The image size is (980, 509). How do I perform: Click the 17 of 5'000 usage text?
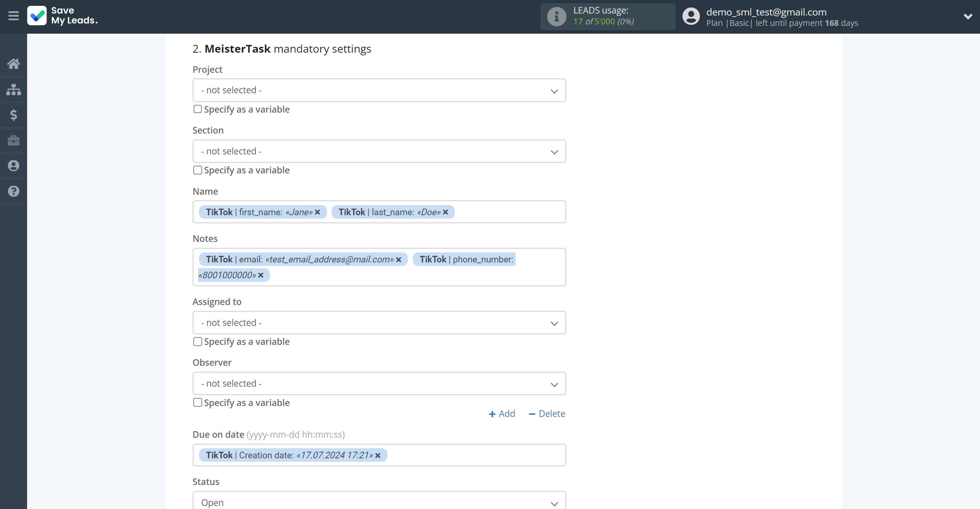tap(603, 22)
